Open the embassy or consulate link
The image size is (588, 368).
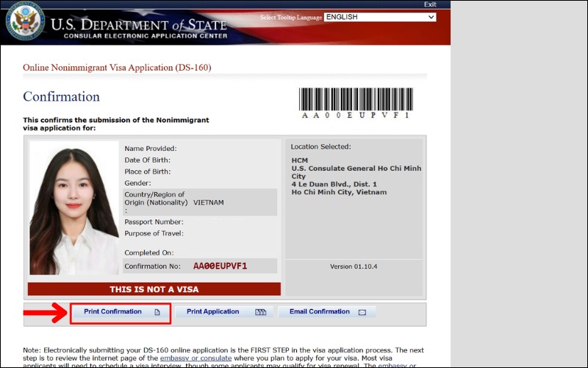tap(196, 358)
